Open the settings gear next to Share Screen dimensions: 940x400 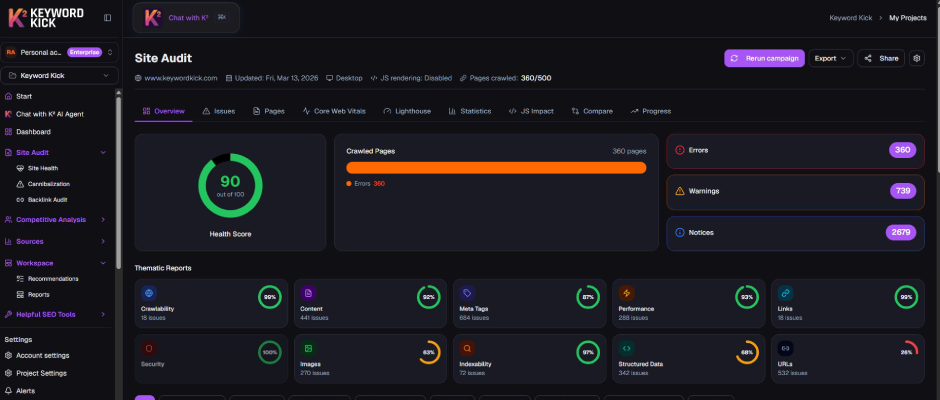tap(917, 58)
